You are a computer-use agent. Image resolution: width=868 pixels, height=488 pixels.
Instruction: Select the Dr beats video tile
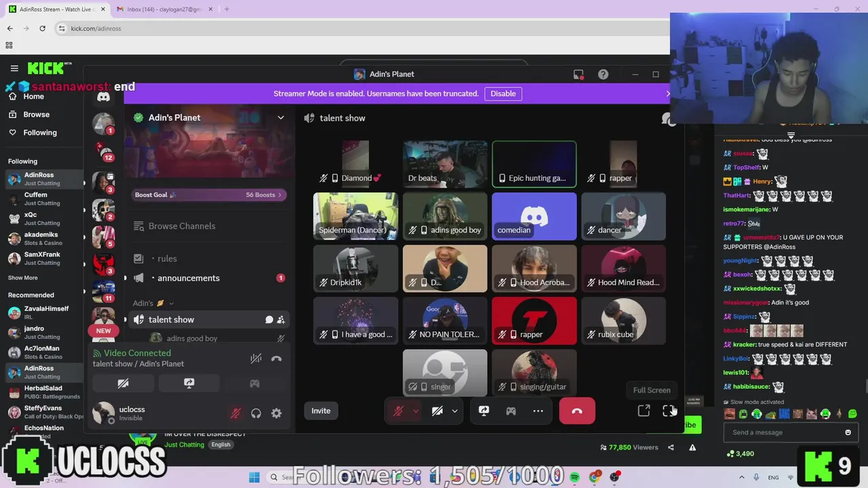click(445, 164)
